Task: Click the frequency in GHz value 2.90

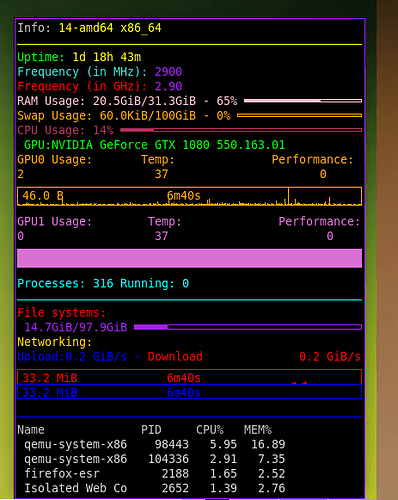Action: pyautogui.click(x=168, y=87)
